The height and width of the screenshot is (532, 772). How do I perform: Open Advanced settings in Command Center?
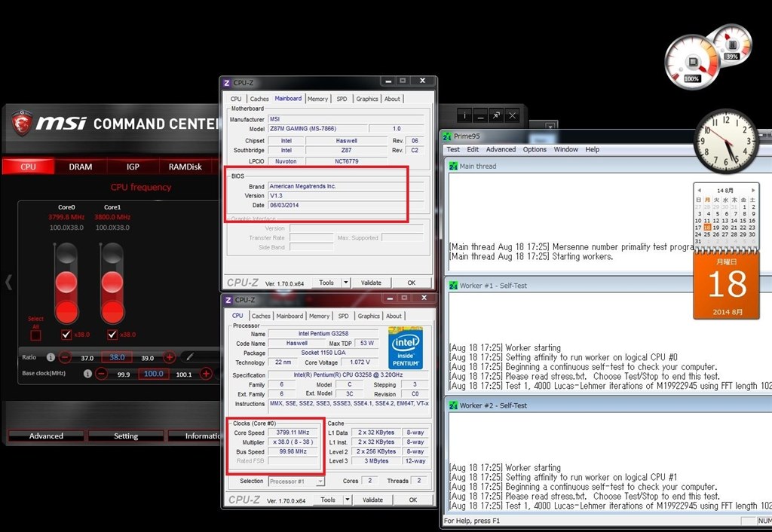(46, 436)
